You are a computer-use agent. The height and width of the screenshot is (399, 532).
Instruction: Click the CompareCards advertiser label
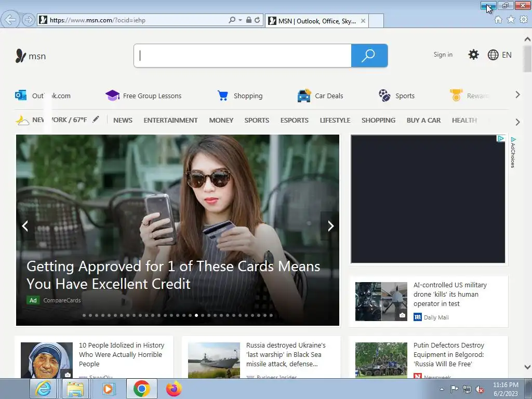(62, 300)
